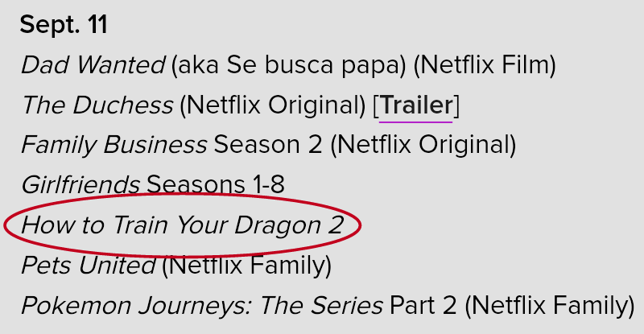The width and height of the screenshot is (644, 334).
Task: Click "(Netflix Original)" beside The Duchess
Action: tap(273, 105)
